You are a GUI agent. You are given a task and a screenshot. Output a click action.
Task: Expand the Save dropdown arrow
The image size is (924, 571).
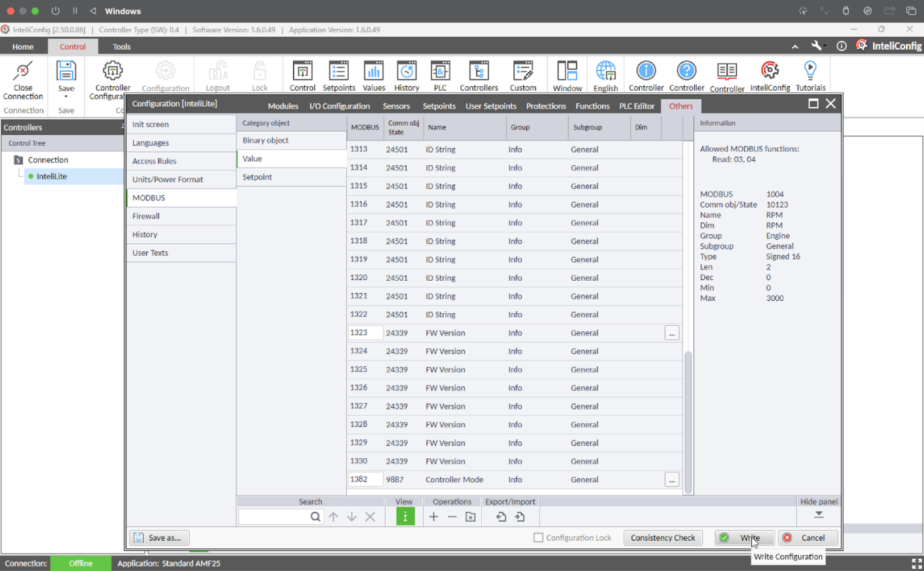pyautogui.click(x=66, y=97)
